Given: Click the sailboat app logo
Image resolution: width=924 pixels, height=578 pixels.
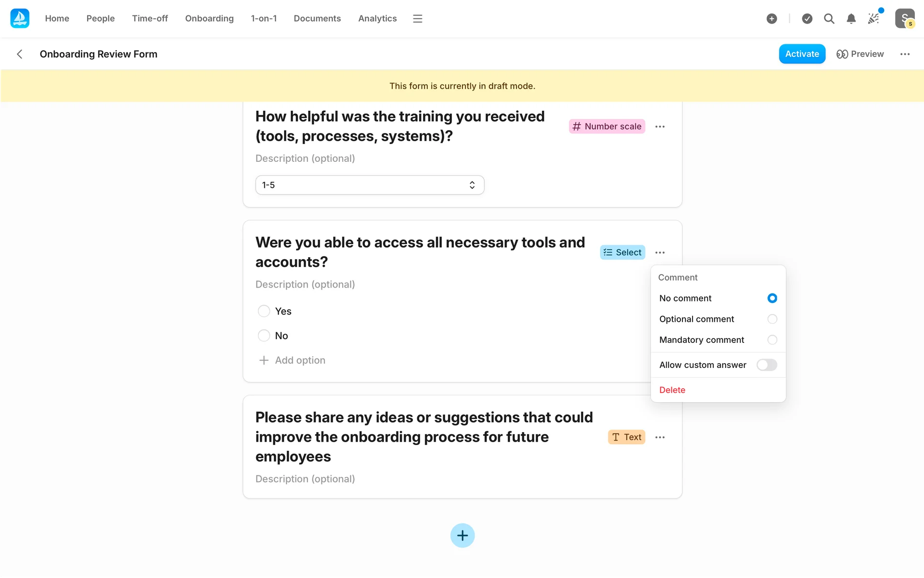Looking at the screenshot, I should (20, 18).
